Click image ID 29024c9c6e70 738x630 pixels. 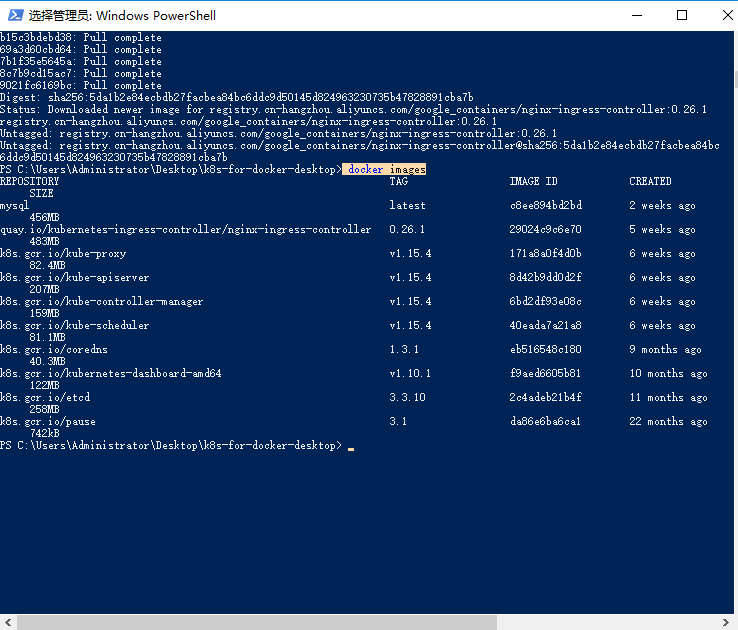click(545, 230)
